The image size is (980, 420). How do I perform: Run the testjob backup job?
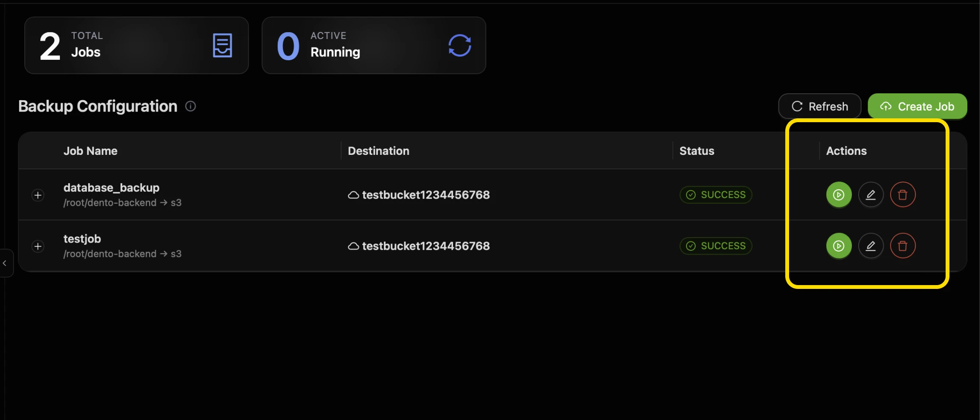pos(839,246)
